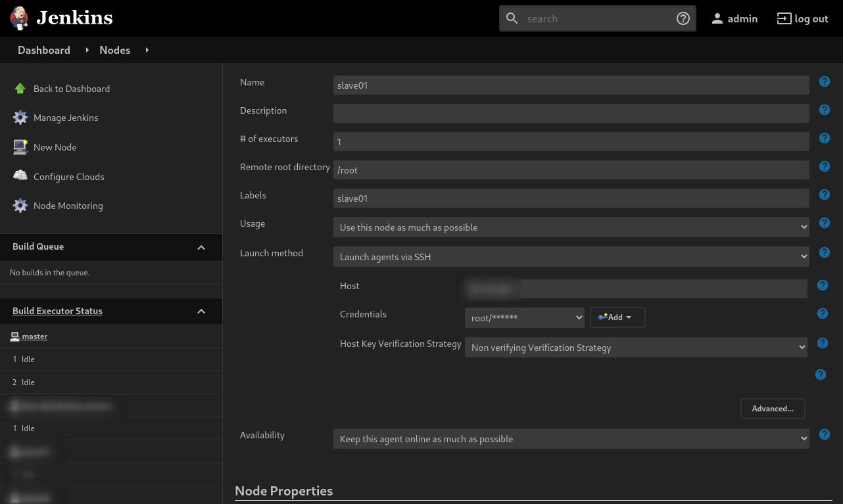Collapse the Build Executor Status panel
843x504 pixels.
tap(201, 311)
